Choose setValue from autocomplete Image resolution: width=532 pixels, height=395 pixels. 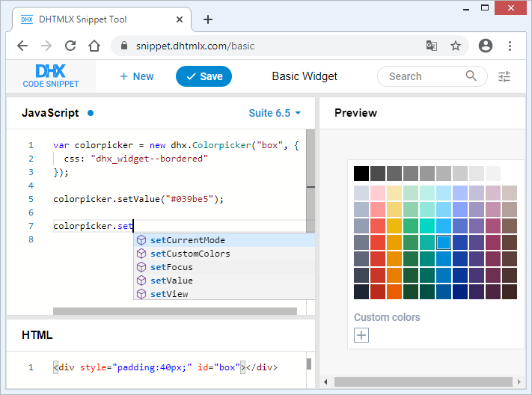tap(224, 281)
